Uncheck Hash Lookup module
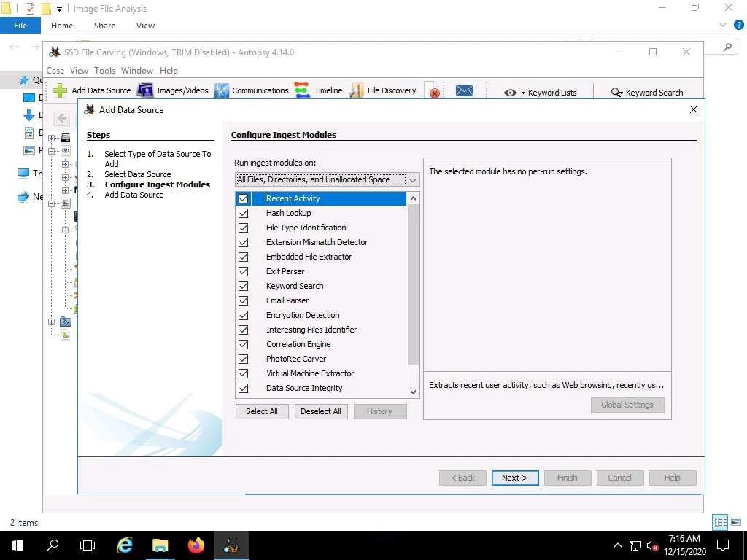The image size is (747, 560). (243, 213)
